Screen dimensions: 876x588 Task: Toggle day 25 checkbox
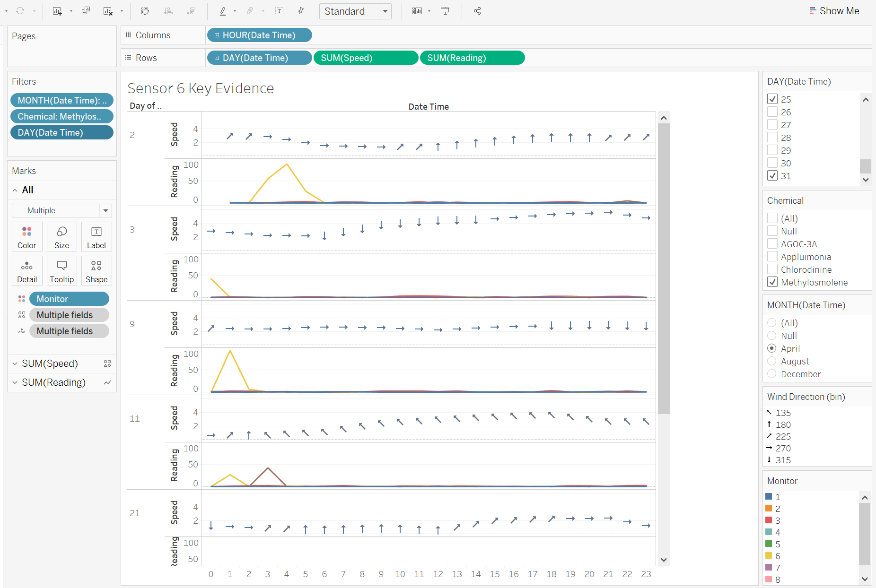coord(772,99)
